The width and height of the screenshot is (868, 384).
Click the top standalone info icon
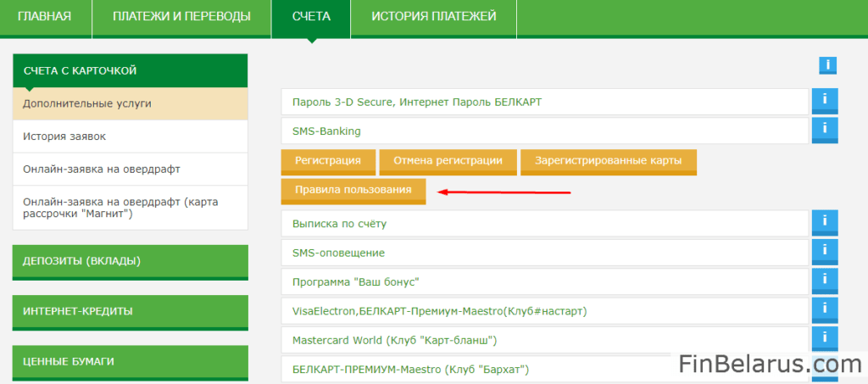coord(827,65)
